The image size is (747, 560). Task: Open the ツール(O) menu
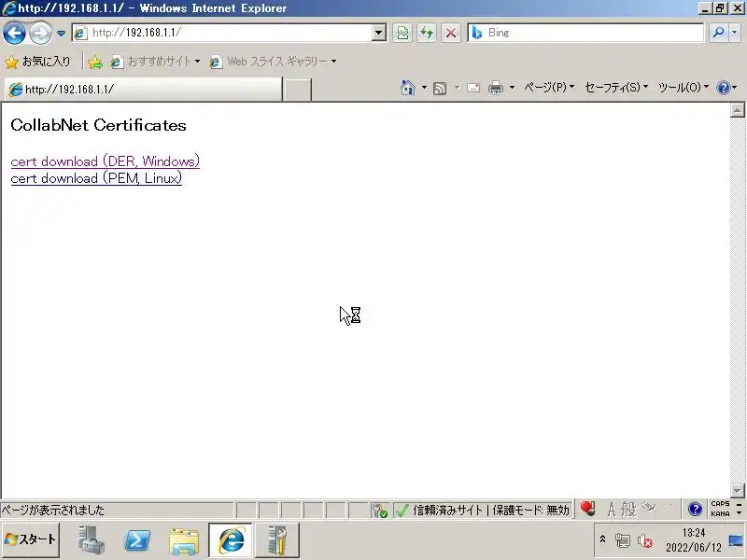[x=684, y=88]
